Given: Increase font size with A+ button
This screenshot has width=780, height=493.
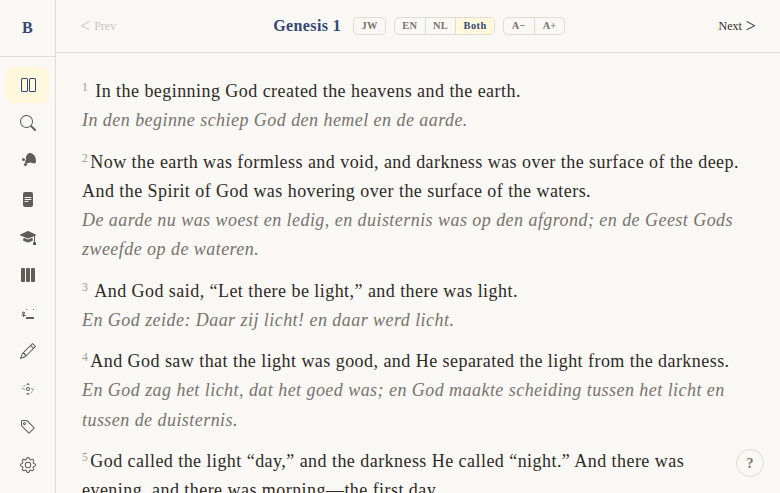Looking at the screenshot, I should 549,26.
